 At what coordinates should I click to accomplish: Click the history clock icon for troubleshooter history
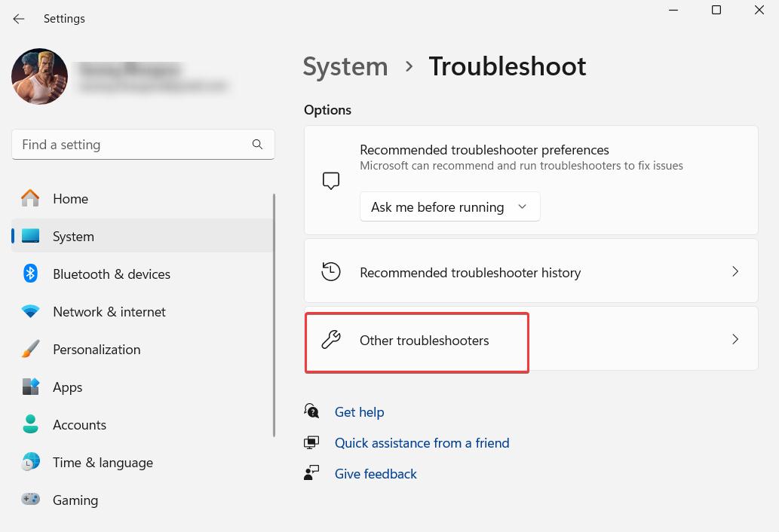pos(331,271)
